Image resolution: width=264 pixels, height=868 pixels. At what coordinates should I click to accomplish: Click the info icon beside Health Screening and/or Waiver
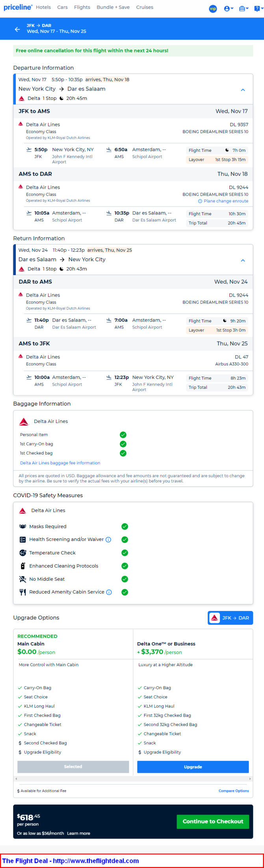108,539
